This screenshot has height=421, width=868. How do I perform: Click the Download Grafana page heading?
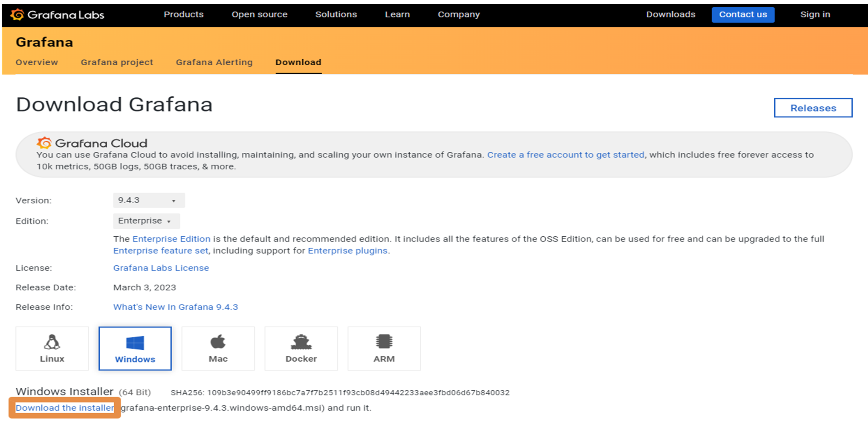pos(114,105)
